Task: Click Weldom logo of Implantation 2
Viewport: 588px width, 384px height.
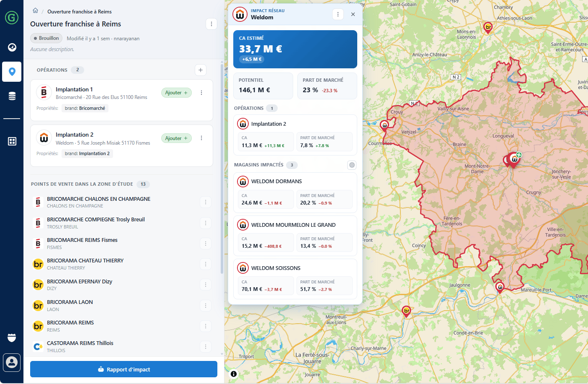Action: tap(44, 138)
